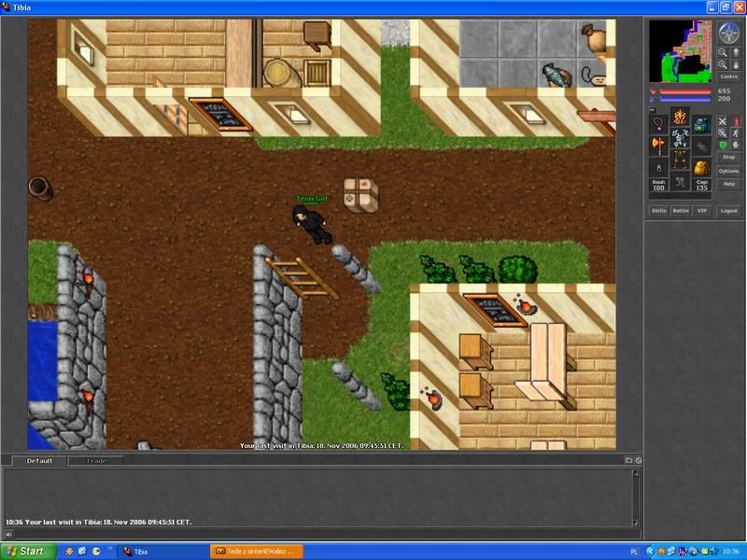Switch to stand while fighting mode

coord(736,122)
